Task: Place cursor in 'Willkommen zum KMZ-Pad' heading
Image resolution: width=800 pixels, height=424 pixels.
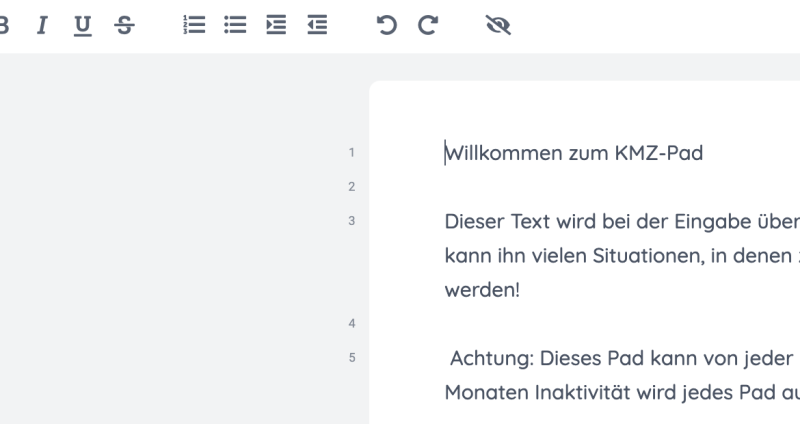Action: (x=574, y=153)
